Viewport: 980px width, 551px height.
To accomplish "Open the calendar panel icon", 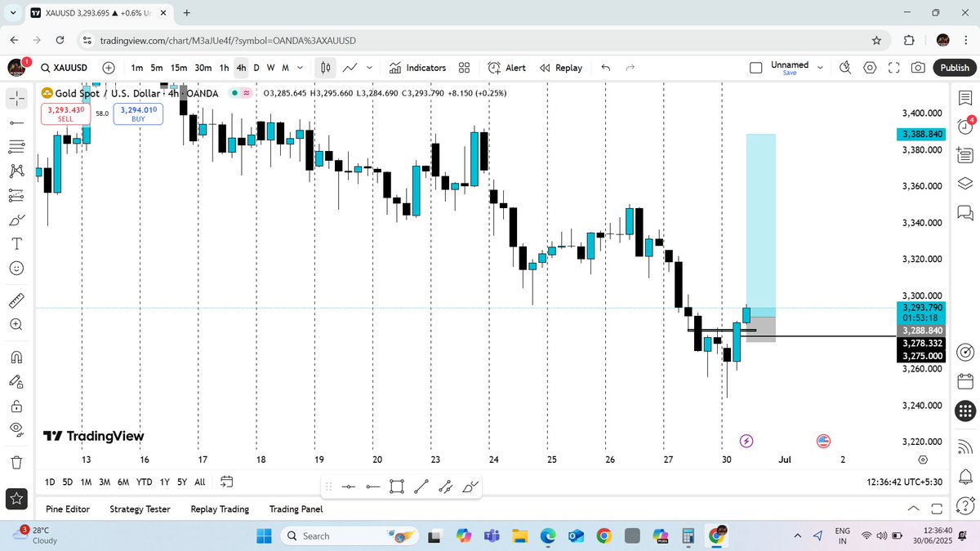I will click(x=964, y=381).
